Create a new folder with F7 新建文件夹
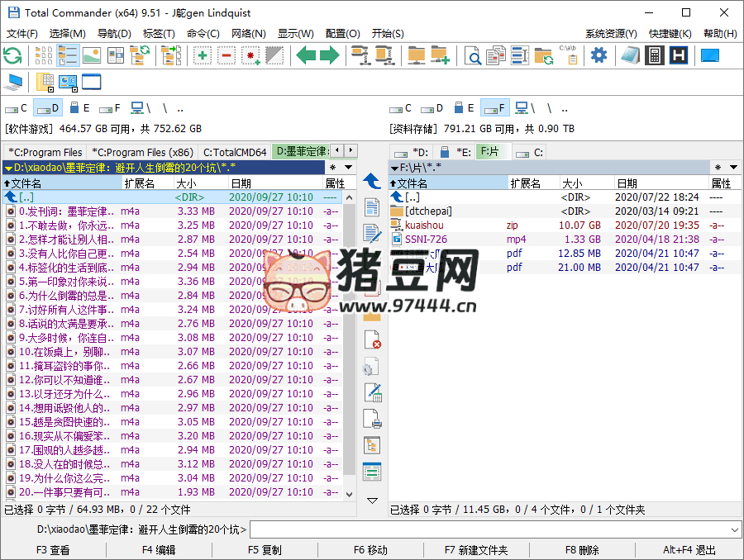744x560 pixels. (x=475, y=549)
